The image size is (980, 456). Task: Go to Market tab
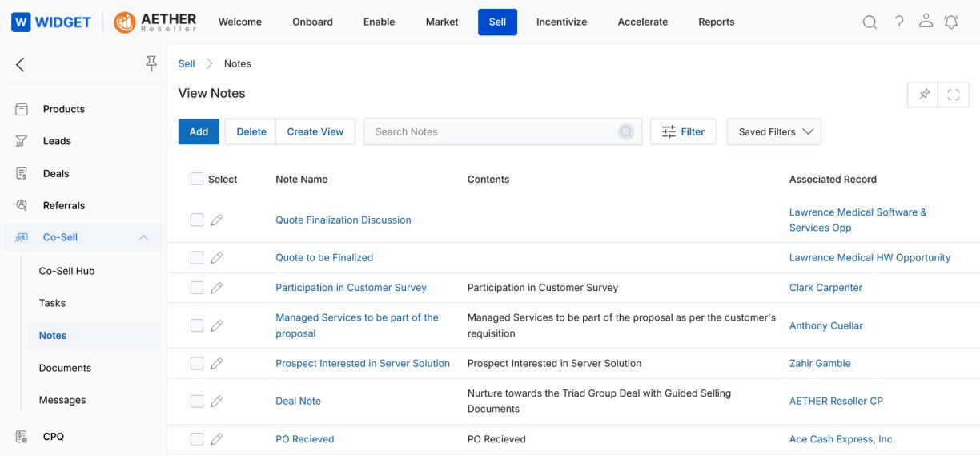[442, 22]
